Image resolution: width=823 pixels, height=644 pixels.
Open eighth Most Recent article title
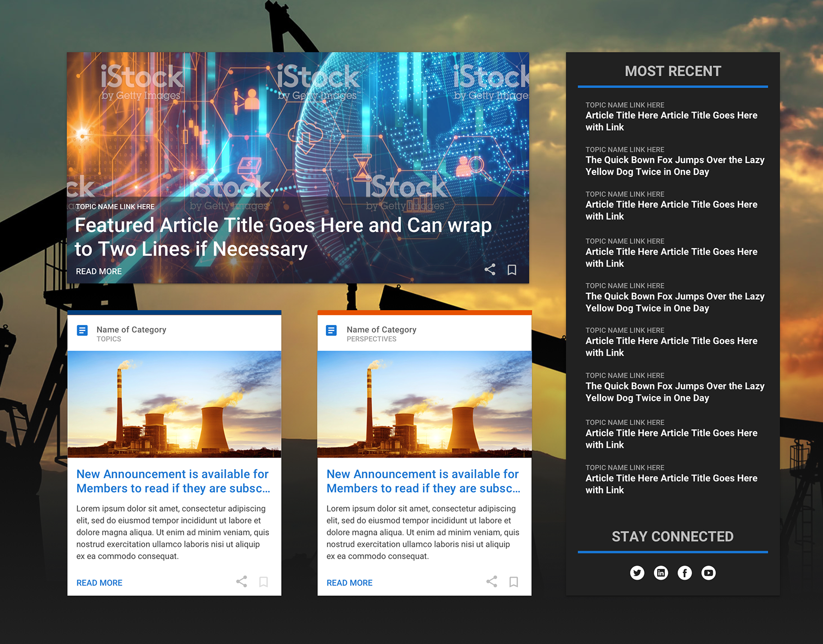pos(671,439)
